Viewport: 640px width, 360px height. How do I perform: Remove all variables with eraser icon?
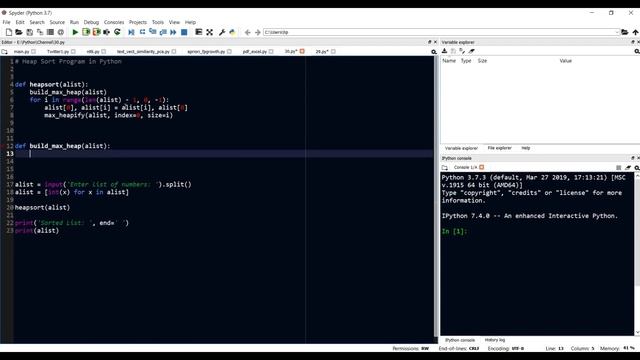click(472, 51)
